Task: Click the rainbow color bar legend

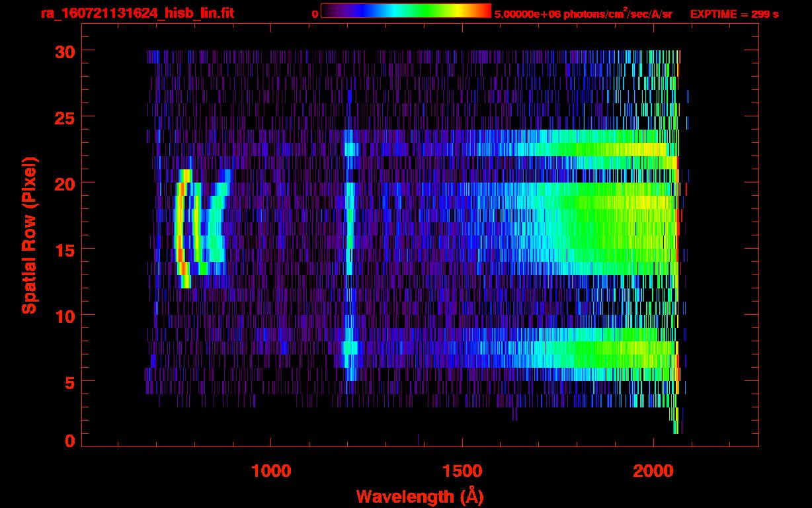Action: point(406,11)
